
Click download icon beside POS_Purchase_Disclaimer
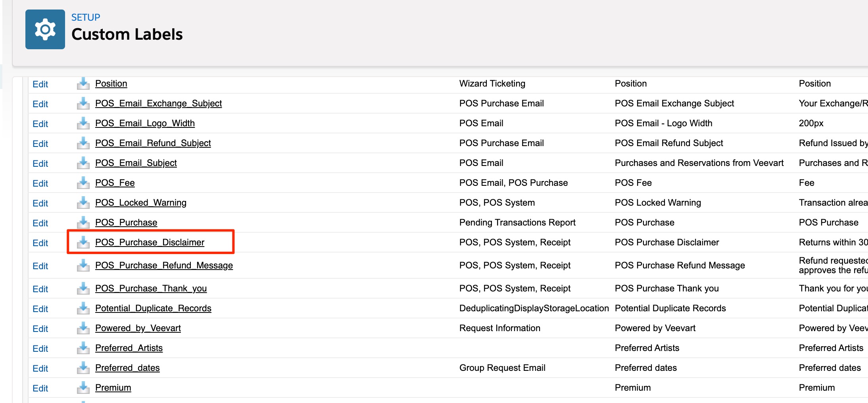click(x=83, y=242)
